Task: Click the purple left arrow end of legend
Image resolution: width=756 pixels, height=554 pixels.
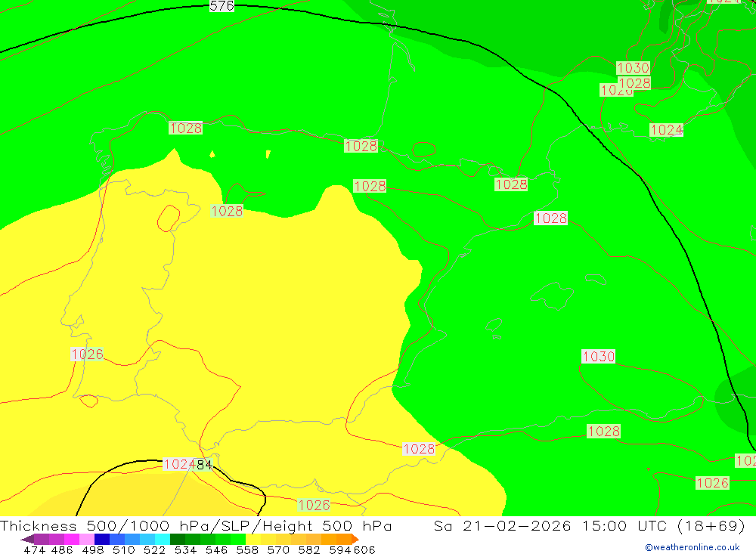Action: click(26, 539)
